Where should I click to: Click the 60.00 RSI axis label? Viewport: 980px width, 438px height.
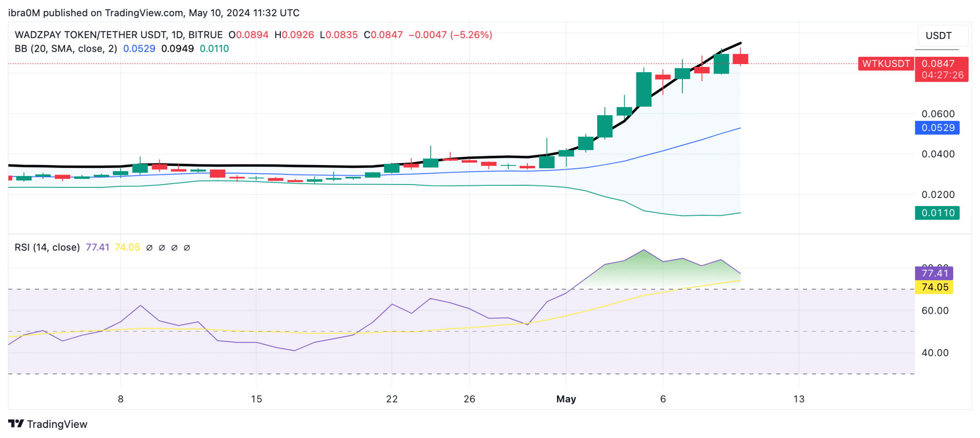(x=935, y=310)
